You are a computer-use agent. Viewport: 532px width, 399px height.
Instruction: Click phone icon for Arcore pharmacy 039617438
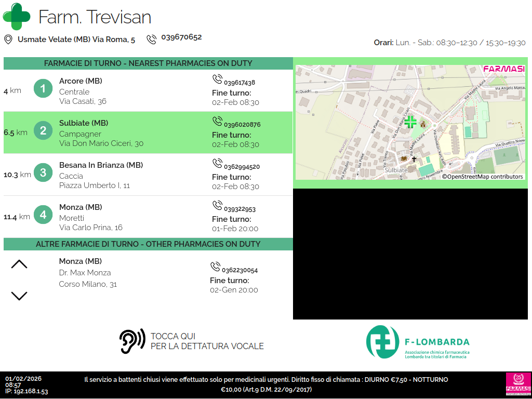coord(217,79)
